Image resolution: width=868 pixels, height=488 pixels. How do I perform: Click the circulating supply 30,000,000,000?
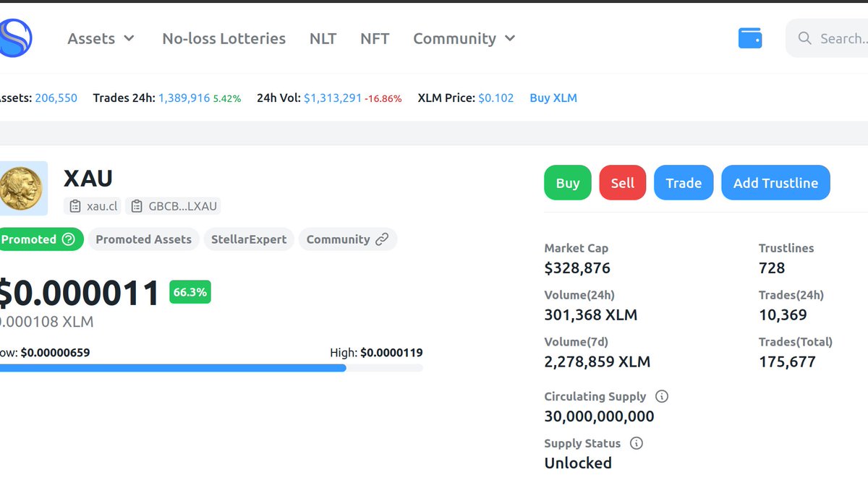coord(599,416)
